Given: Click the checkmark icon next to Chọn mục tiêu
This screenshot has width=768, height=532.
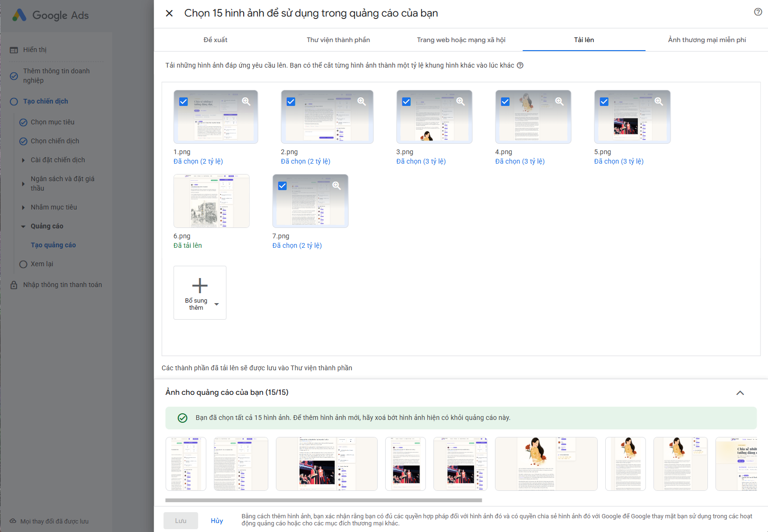Looking at the screenshot, I should 23,122.
